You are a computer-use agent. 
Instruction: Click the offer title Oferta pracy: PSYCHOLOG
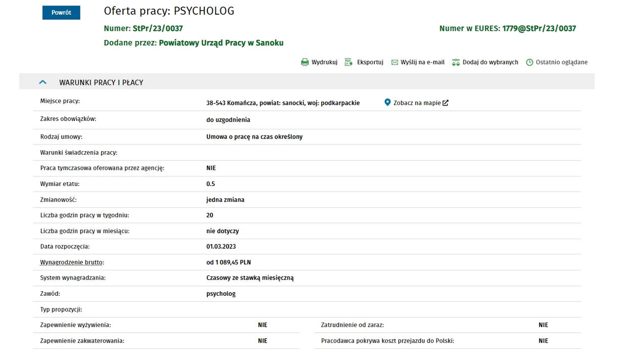click(x=169, y=11)
